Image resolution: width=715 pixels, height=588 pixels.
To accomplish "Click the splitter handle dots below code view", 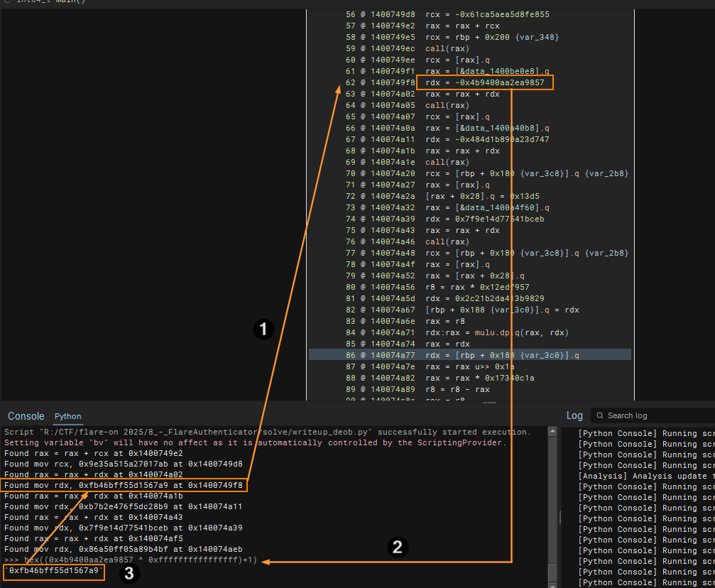I will (489, 402).
